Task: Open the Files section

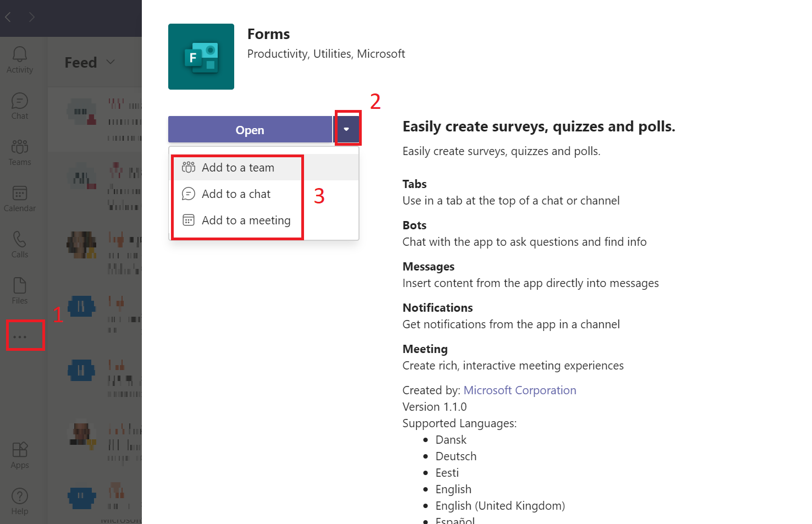Action: [20, 291]
